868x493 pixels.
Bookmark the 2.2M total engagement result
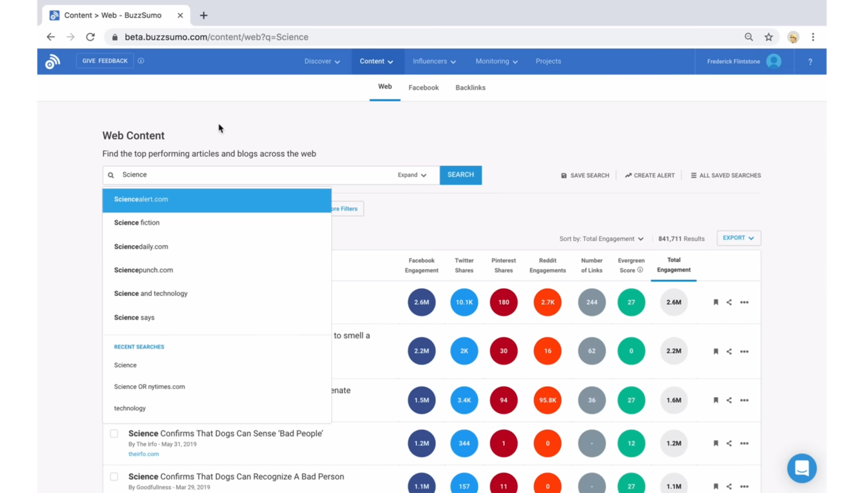[716, 351]
